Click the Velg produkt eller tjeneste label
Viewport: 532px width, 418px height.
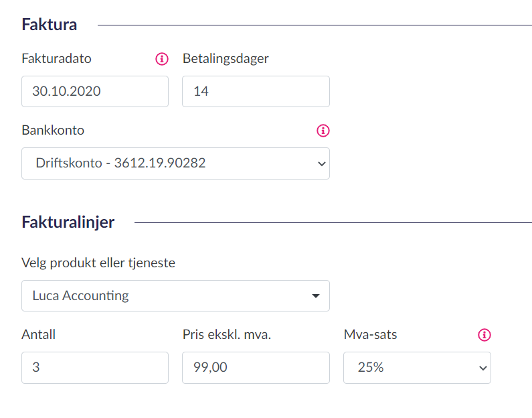[x=98, y=263]
